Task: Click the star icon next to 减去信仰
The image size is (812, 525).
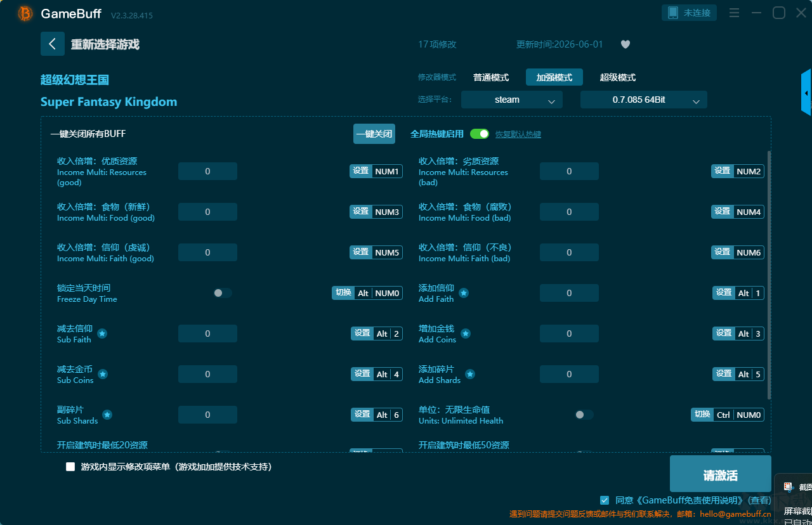Action: click(x=102, y=334)
